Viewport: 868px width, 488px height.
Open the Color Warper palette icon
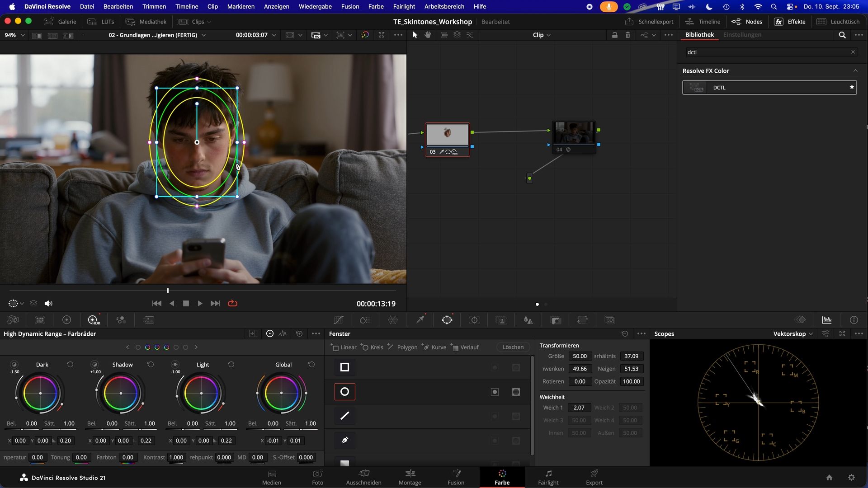tap(393, 320)
